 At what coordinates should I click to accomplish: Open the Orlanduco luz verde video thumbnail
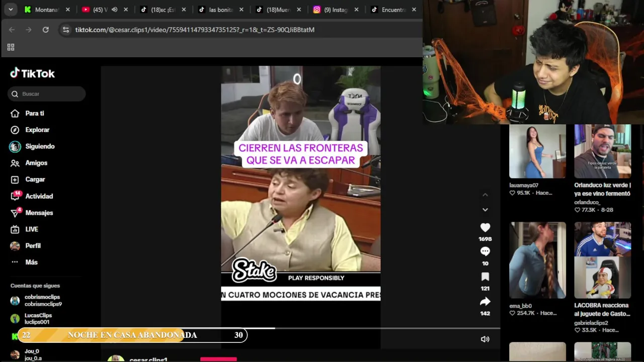603,151
